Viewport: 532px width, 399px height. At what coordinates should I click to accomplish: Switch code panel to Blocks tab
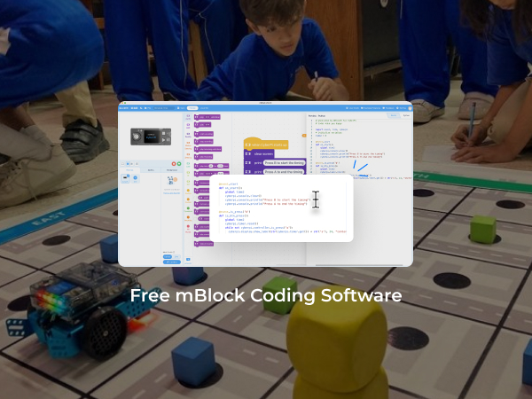[x=394, y=115]
